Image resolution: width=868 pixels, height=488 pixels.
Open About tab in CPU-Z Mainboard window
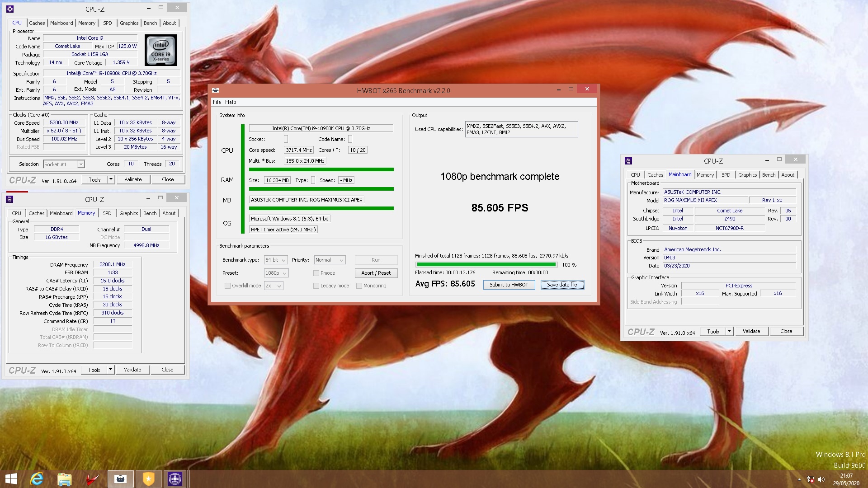pos(788,175)
